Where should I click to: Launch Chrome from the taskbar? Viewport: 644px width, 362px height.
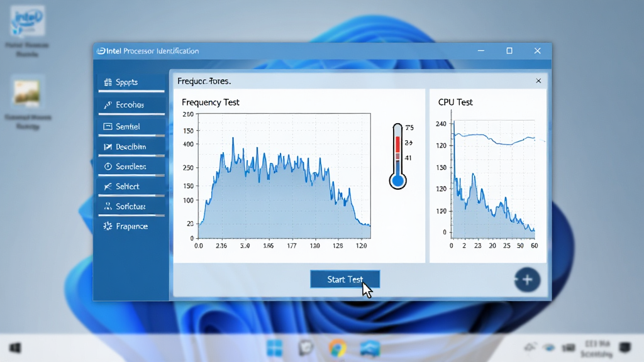pos(338,348)
